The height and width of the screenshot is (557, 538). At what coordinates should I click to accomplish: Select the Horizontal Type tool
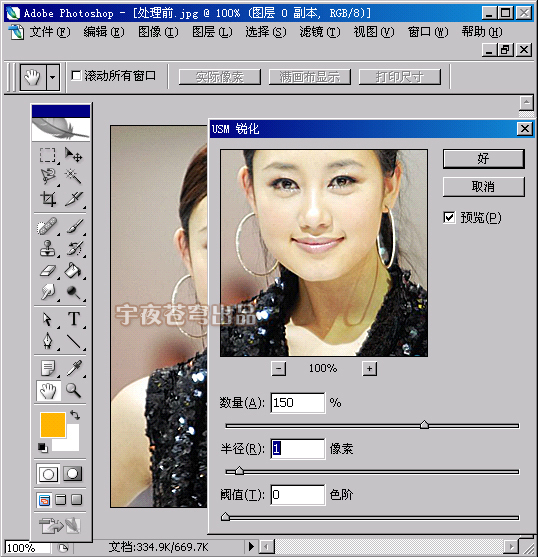pyautogui.click(x=74, y=319)
